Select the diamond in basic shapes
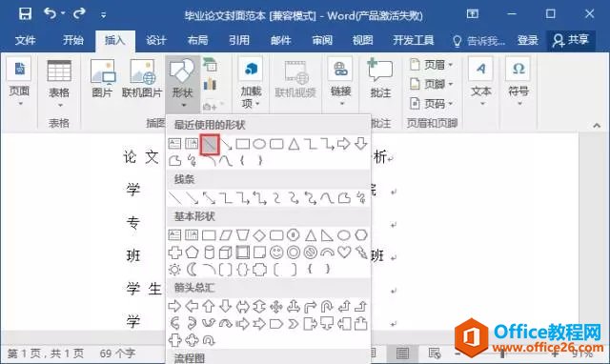Screen dimensions: 610x364 pos(259,235)
